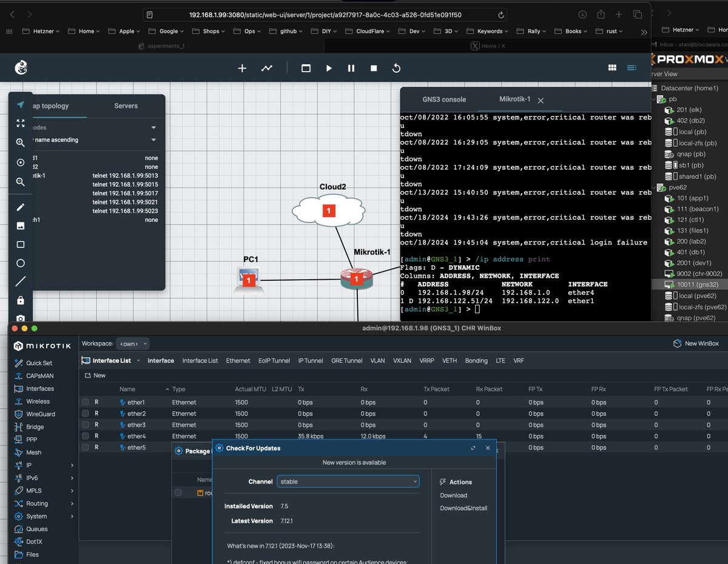
Task: Check the ether1 interface row checkbox
Action: (x=84, y=401)
